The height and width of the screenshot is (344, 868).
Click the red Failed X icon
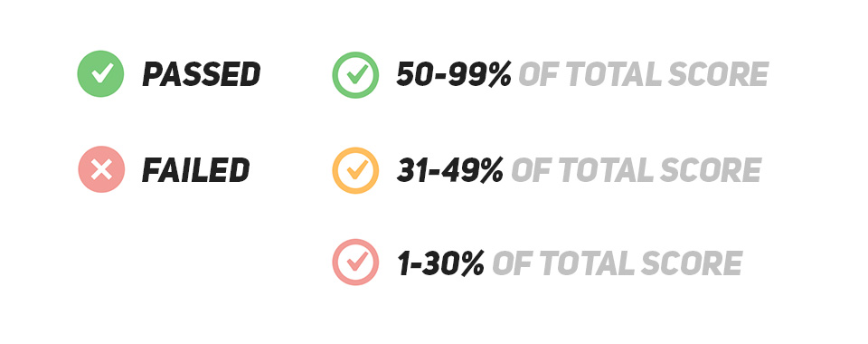101,169
